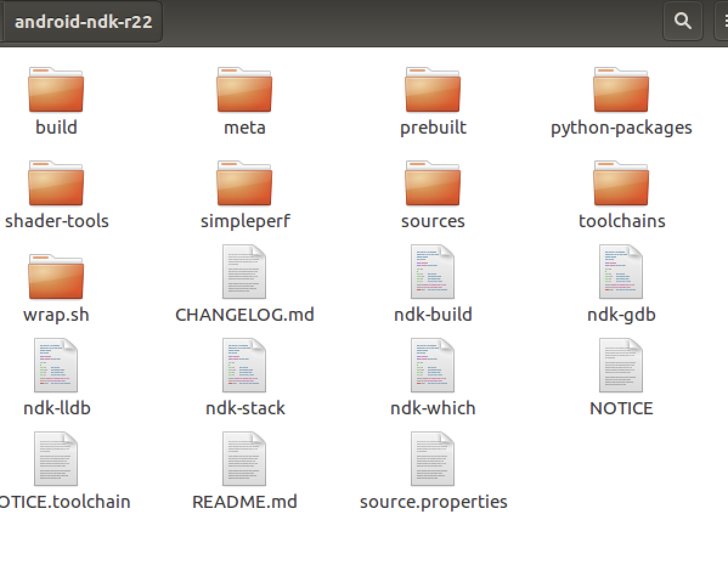Click the 'build' folder name label
728x565 pixels.
(x=56, y=127)
